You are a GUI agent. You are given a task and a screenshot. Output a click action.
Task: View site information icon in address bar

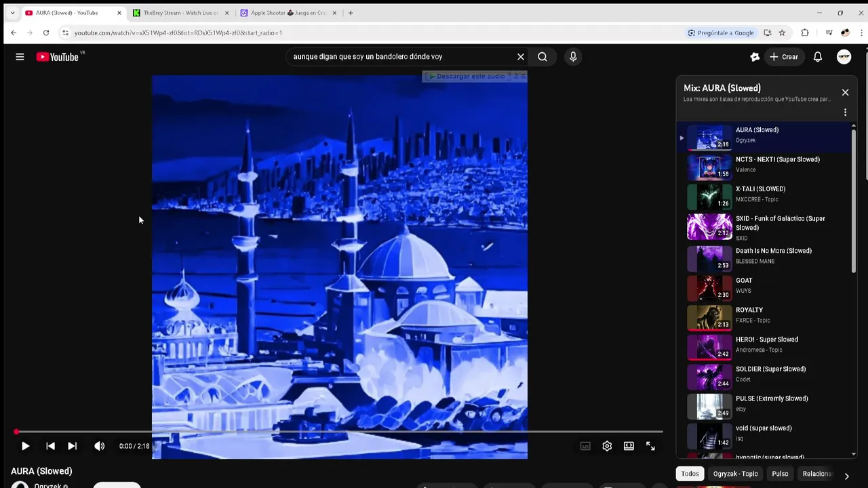click(65, 33)
